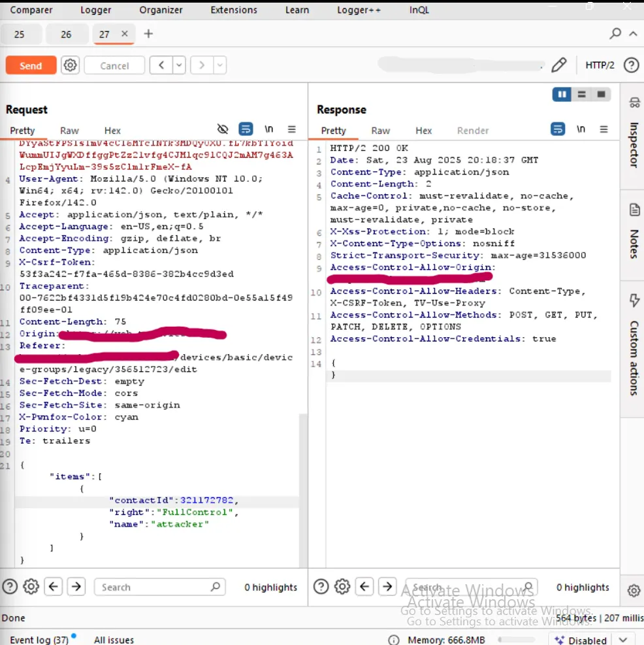Screen dimensions: 644x645
Task: Add a new Repeater tab with plus icon
Action: click(x=148, y=34)
